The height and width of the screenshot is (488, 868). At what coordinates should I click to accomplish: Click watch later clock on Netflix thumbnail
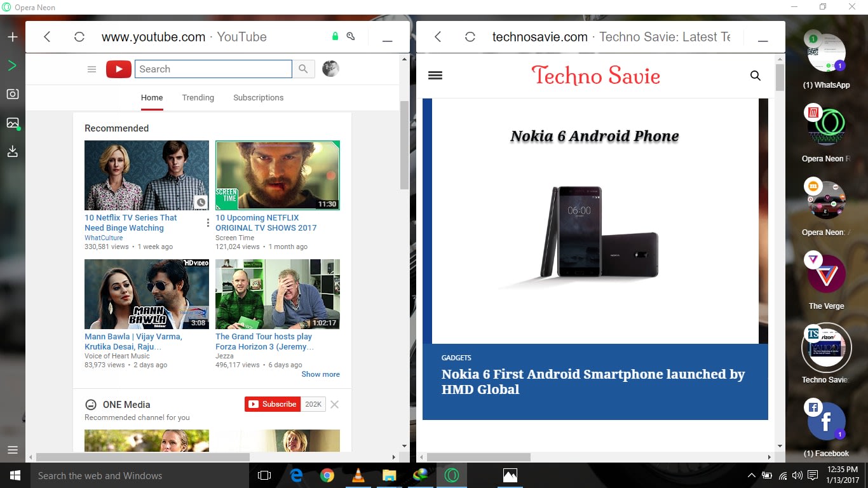coord(201,202)
